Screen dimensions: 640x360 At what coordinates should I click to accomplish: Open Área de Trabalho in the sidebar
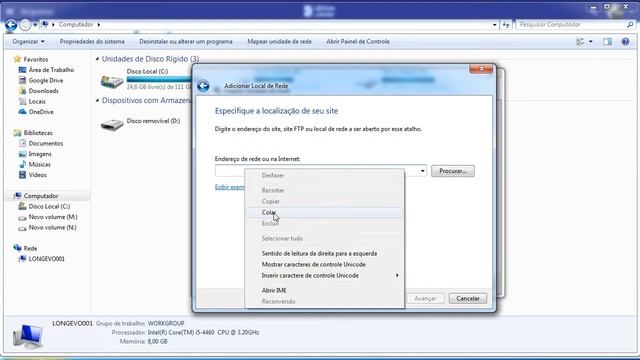pyautogui.click(x=51, y=70)
